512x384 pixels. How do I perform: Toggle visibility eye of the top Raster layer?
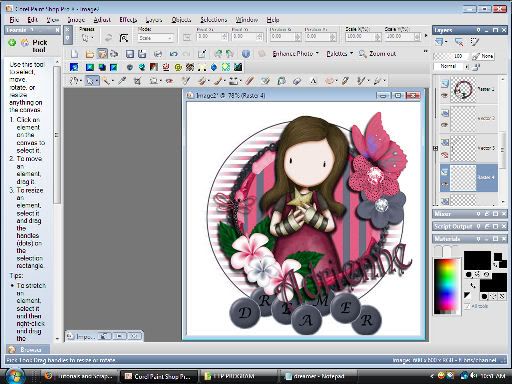point(444,95)
